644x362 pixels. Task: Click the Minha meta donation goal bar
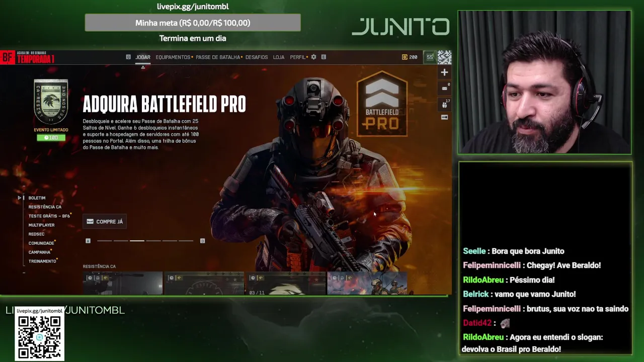[193, 23]
